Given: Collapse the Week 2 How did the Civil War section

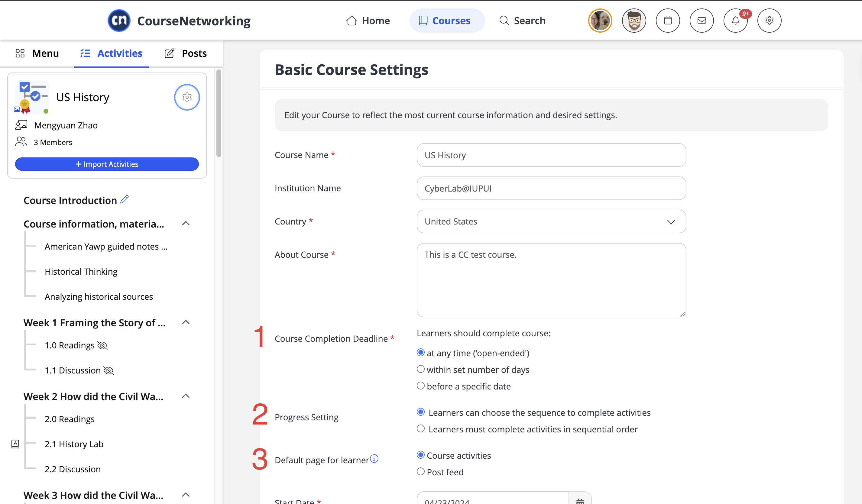Looking at the screenshot, I should pos(186,396).
